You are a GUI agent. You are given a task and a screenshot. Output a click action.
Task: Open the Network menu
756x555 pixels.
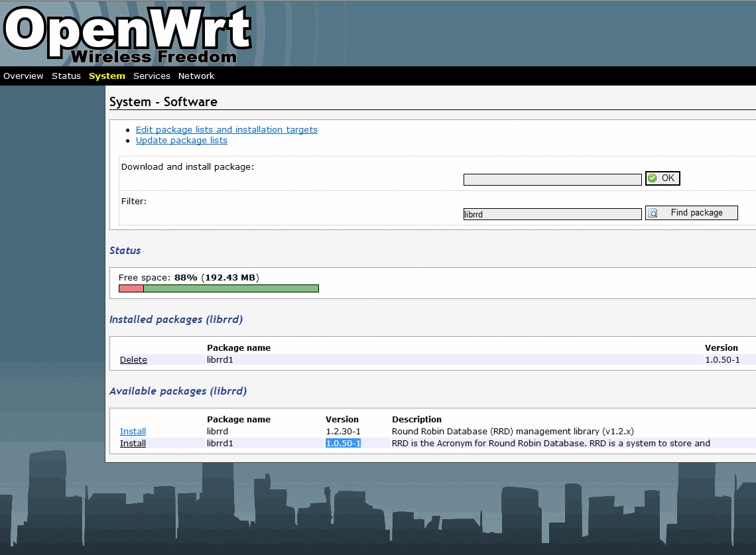click(196, 76)
